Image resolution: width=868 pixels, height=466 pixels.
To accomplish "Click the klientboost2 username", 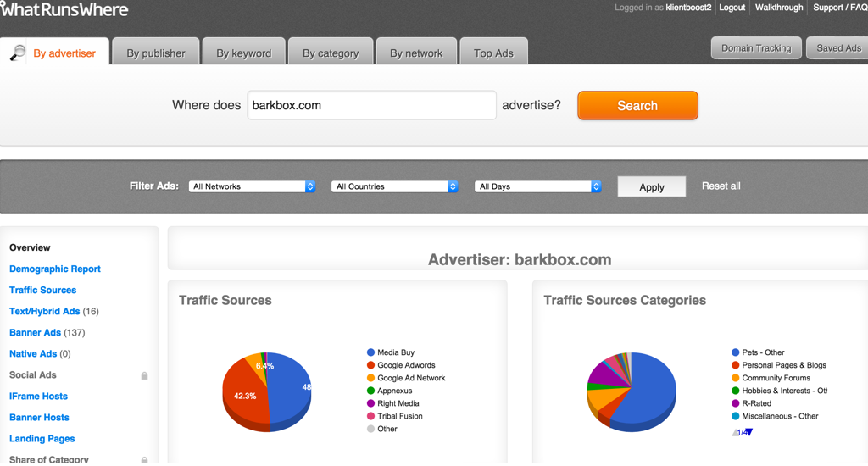I will coord(688,7).
